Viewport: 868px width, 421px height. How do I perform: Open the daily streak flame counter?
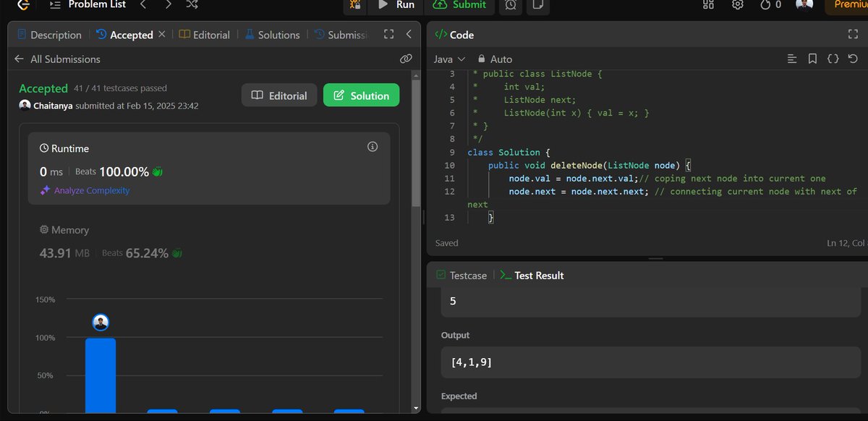(x=767, y=5)
